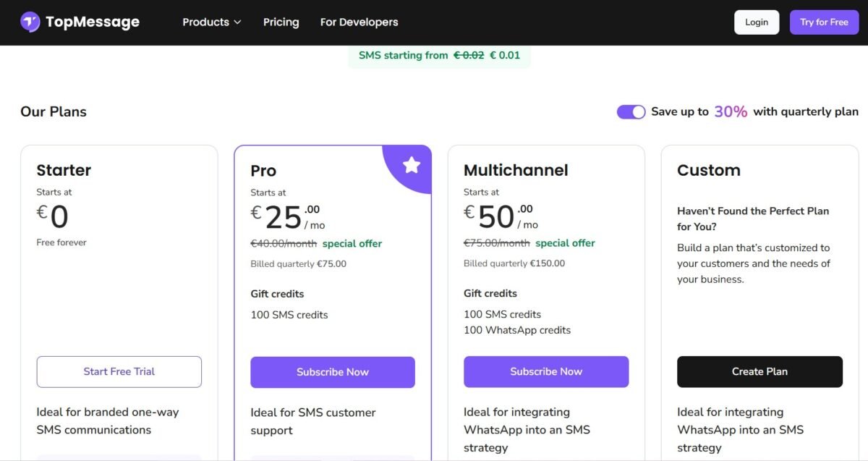This screenshot has width=868, height=461.
Task: Subscribe to the Multichannel plan
Action: [x=546, y=371]
